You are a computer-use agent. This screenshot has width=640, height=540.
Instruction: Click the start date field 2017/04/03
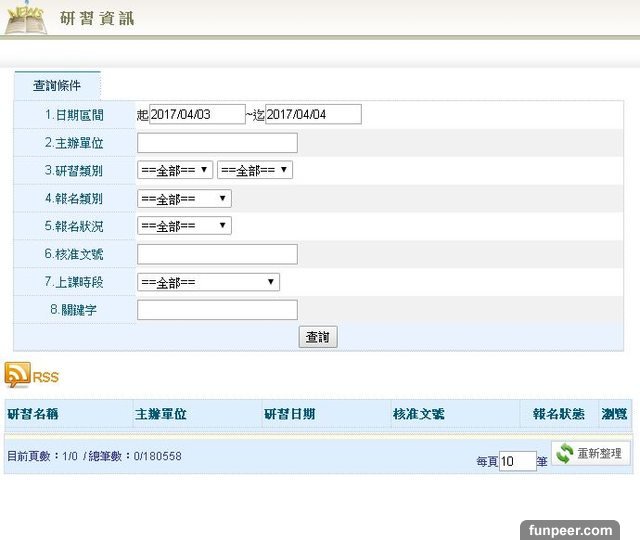tap(196, 115)
